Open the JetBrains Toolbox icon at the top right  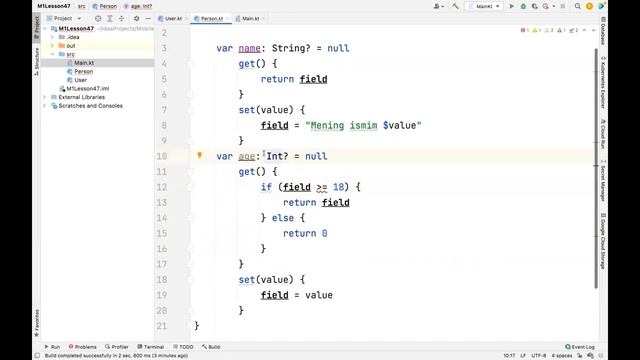601,6
